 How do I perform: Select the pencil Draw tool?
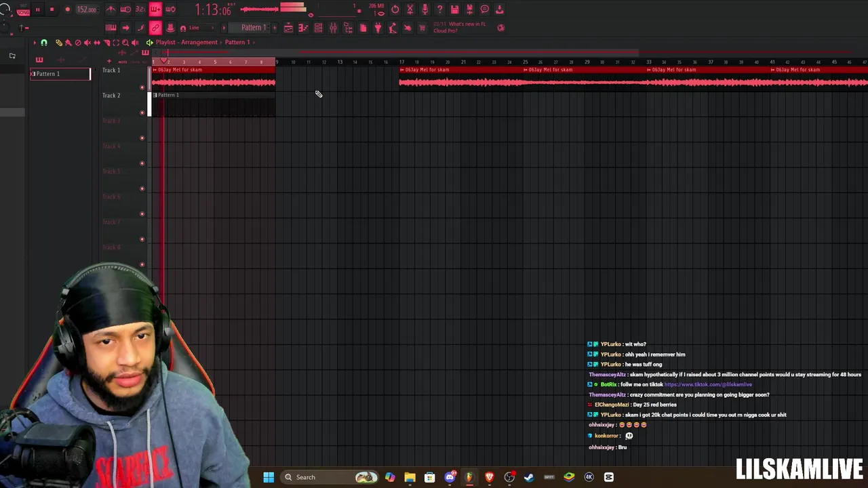pos(59,43)
